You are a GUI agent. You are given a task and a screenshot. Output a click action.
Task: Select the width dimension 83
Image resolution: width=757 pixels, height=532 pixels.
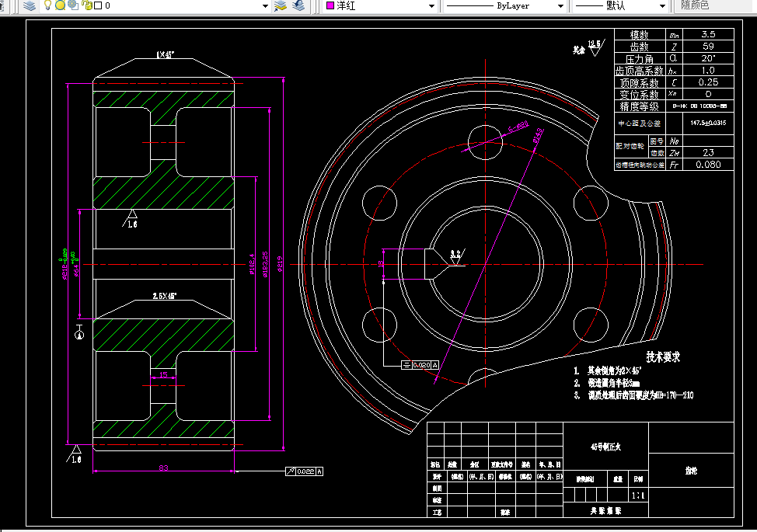(164, 468)
